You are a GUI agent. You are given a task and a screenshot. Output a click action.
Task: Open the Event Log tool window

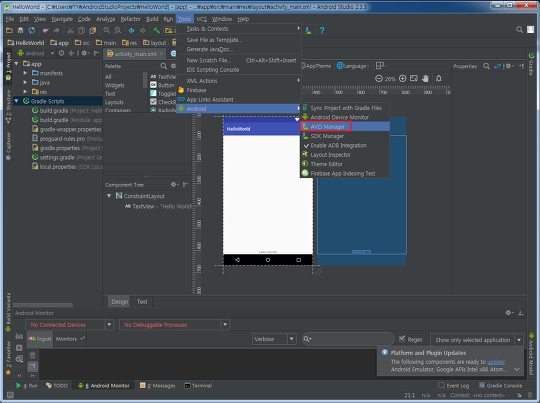(x=454, y=385)
